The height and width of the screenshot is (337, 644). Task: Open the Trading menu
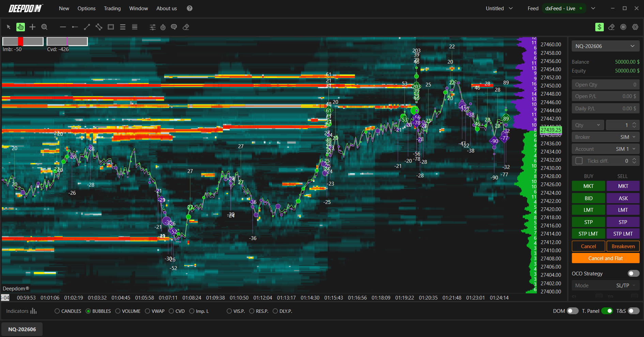click(112, 8)
